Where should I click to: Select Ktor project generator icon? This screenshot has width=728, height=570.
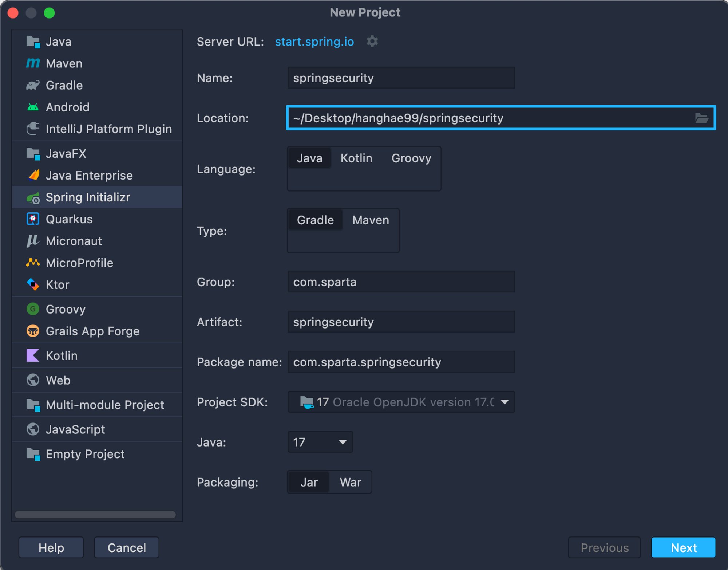click(x=33, y=284)
